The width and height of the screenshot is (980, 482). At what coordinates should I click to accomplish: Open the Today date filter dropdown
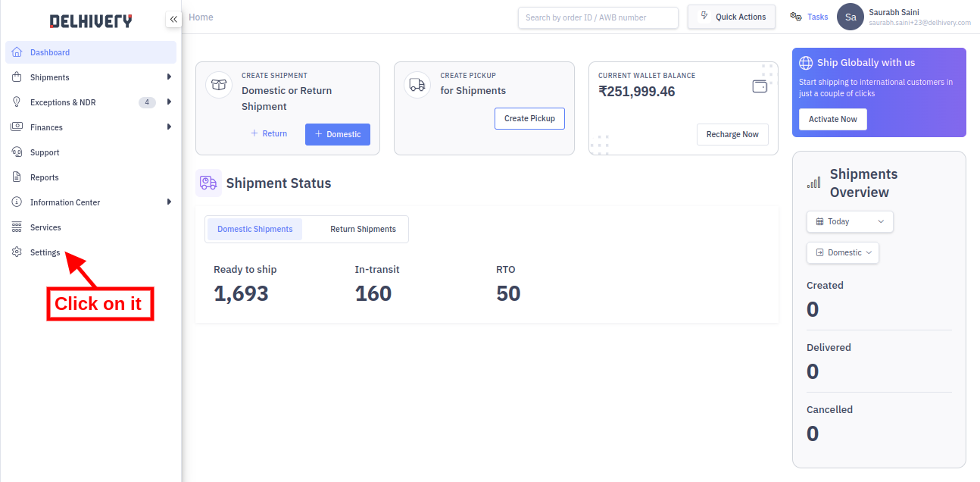(849, 221)
